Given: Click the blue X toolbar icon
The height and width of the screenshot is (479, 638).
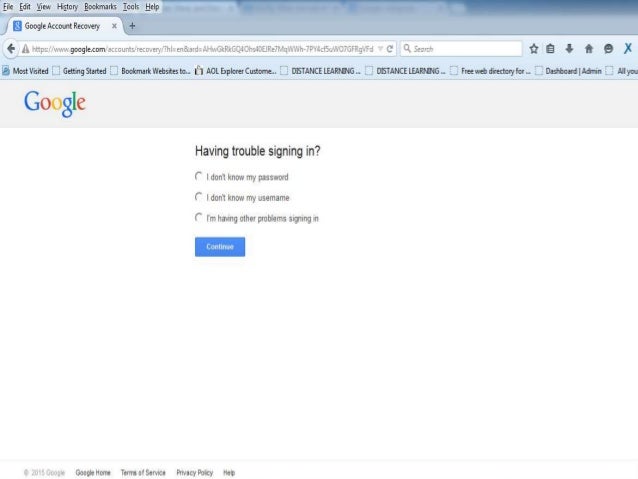Looking at the screenshot, I should tap(628, 48).
